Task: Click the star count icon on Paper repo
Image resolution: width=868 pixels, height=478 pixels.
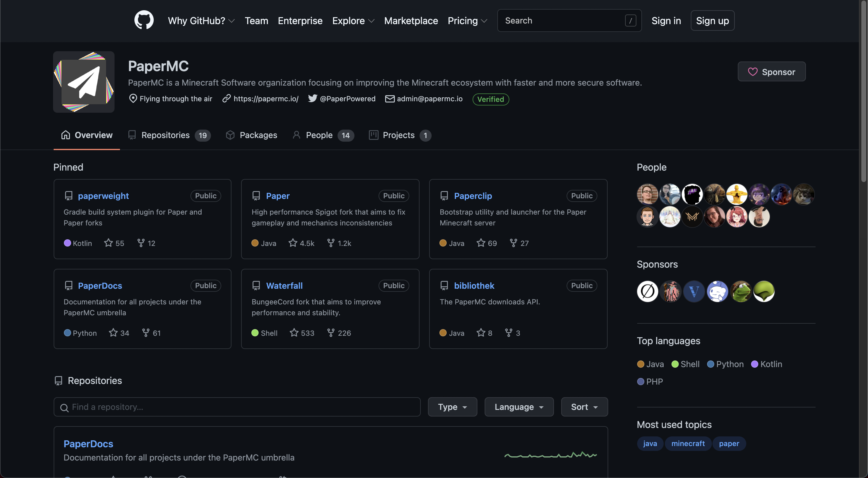Action: 293,243
